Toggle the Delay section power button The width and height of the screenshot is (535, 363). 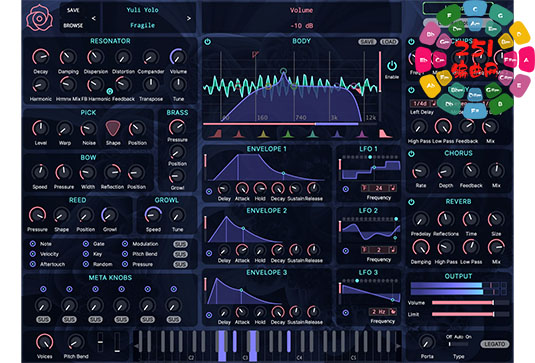coord(411,90)
